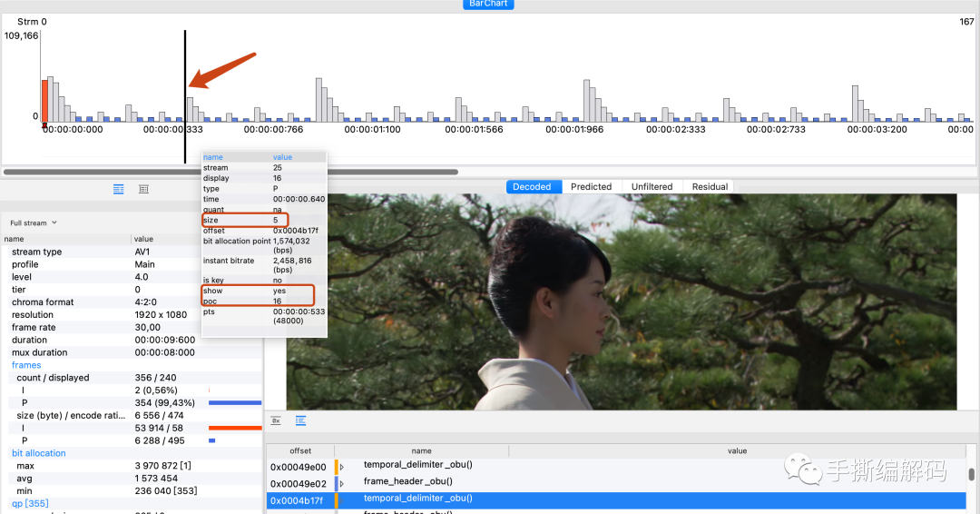Click the bit allocation section link
This screenshot has height=514, width=980.
[38, 453]
